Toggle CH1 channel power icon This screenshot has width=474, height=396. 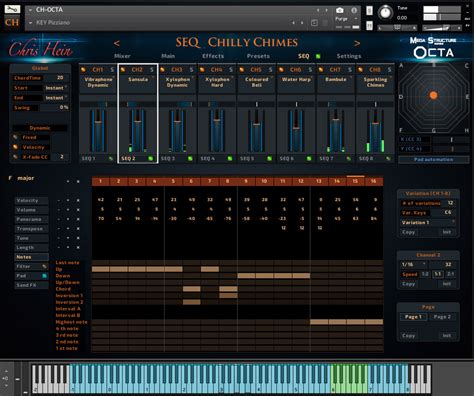click(83, 69)
